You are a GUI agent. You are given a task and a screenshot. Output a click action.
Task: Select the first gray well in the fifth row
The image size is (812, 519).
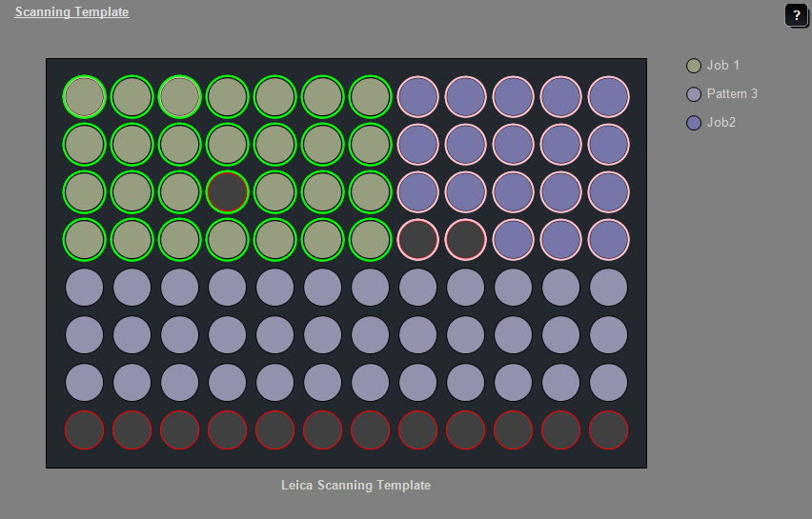[x=85, y=287]
